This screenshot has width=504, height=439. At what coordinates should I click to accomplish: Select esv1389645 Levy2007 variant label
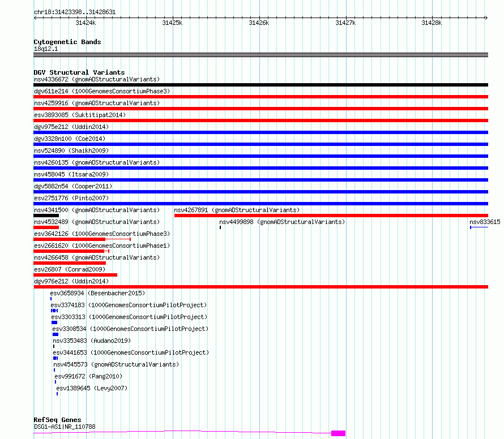[92, 388]
